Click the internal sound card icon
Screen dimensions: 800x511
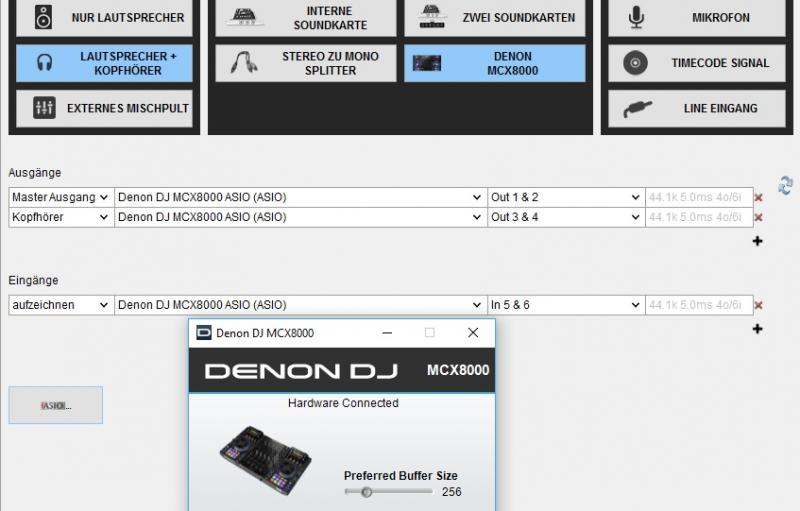[x=247, y=17]
